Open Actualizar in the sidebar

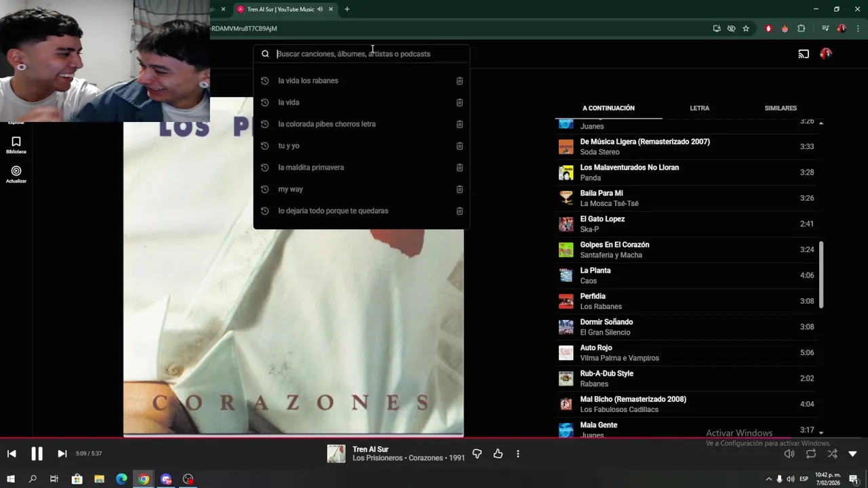pos(16,174)
